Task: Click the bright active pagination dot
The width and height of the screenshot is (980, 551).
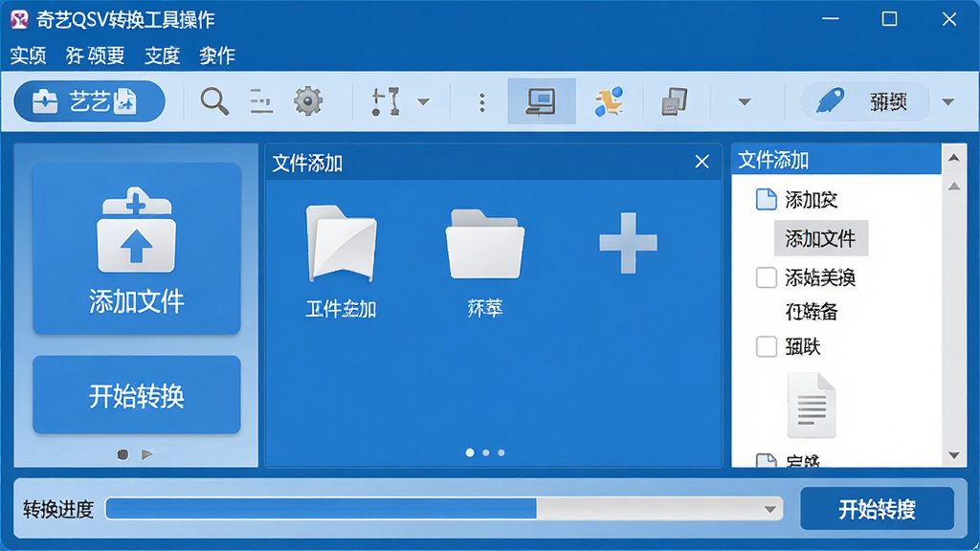Action: tap(470, 452)
